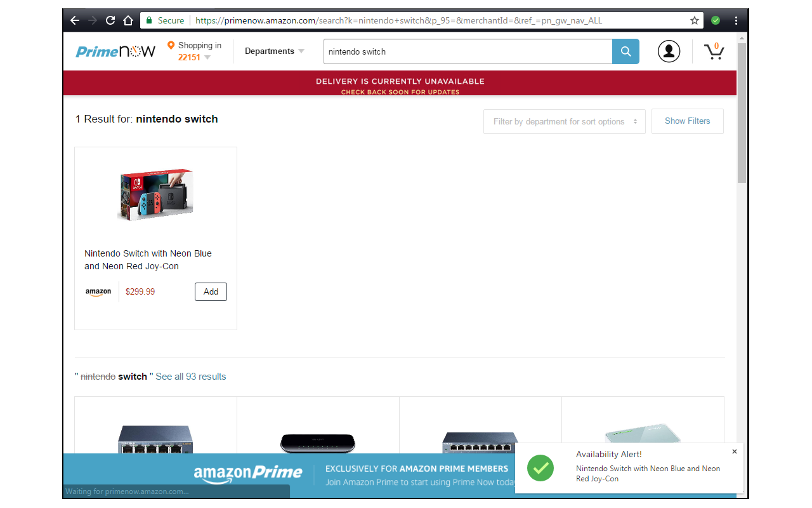Screen dimensions: 812x508
Task: Click the browser forward arrow
Action: [x=93, y=20]
